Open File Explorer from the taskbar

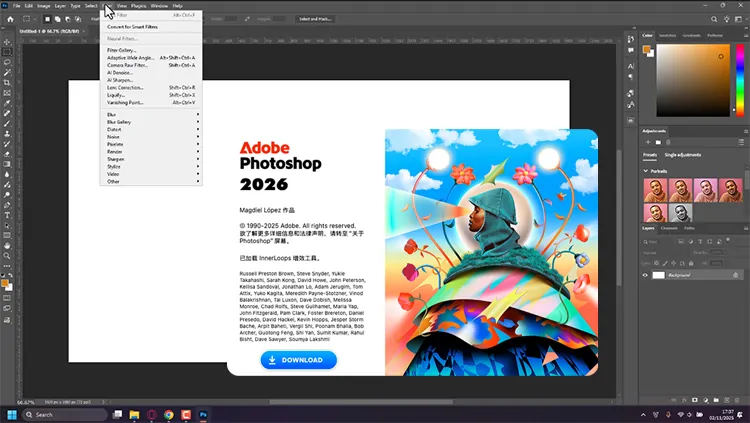tap(134, 414)
